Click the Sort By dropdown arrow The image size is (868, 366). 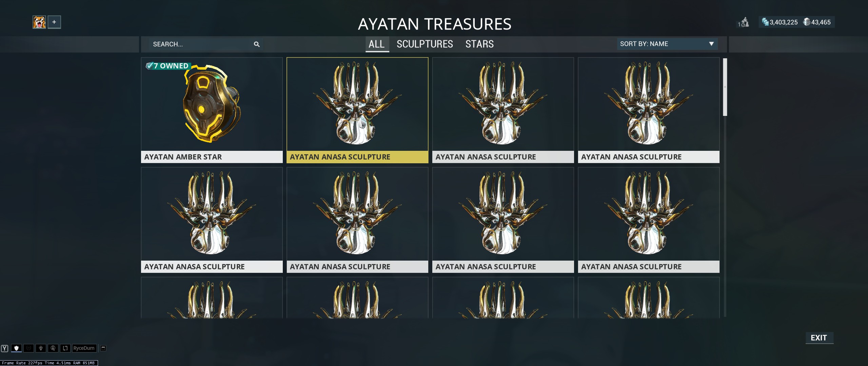711,44
